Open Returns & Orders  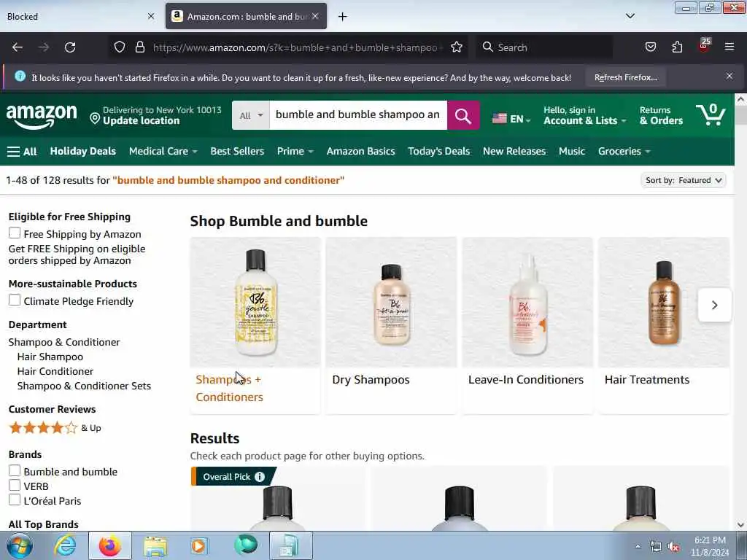click(661, 115)
